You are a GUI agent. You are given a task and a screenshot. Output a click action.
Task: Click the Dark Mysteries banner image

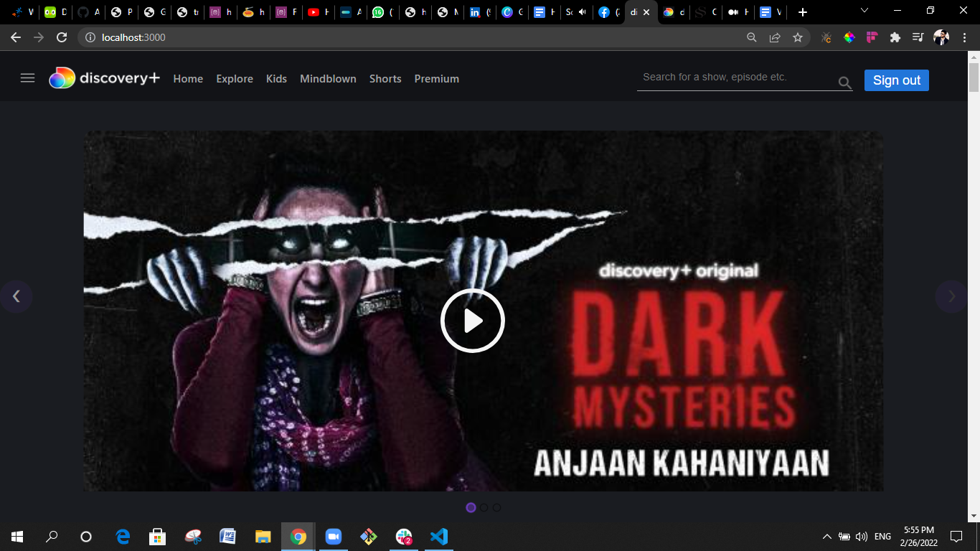tap(484, 311)
